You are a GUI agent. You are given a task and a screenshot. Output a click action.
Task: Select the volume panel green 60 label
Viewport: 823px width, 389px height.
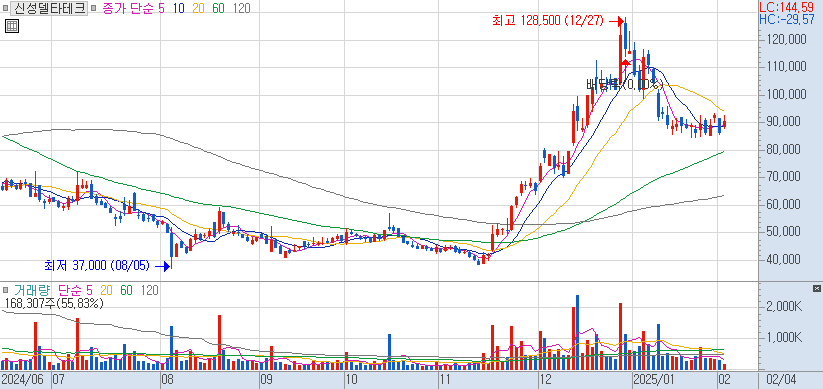coord(126,290)
